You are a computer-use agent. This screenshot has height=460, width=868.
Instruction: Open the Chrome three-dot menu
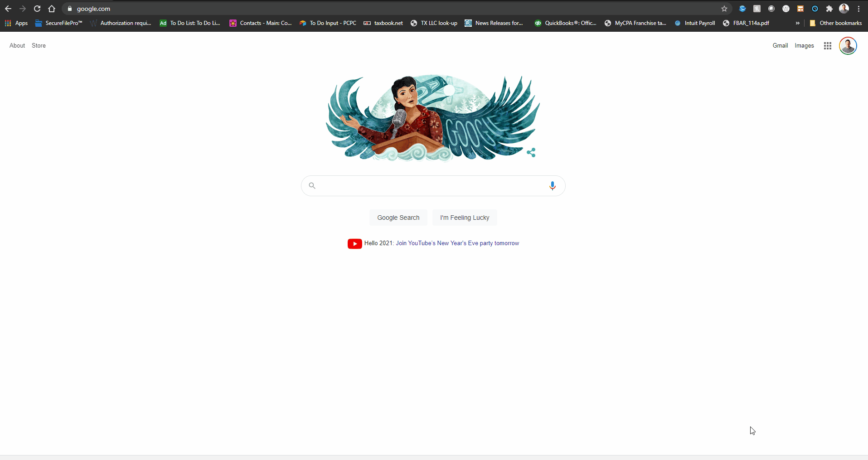(x=859, y=9)
